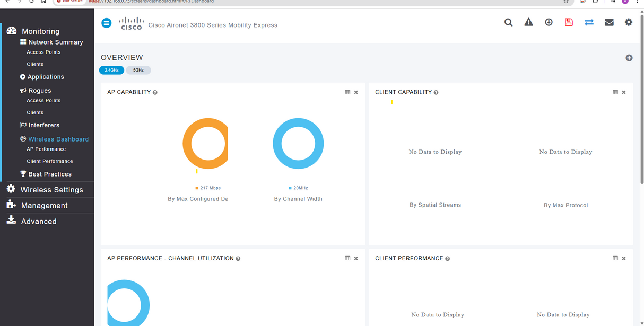Close the Client Capability widget
Viewport: 644px width, 326px height.
624,92
